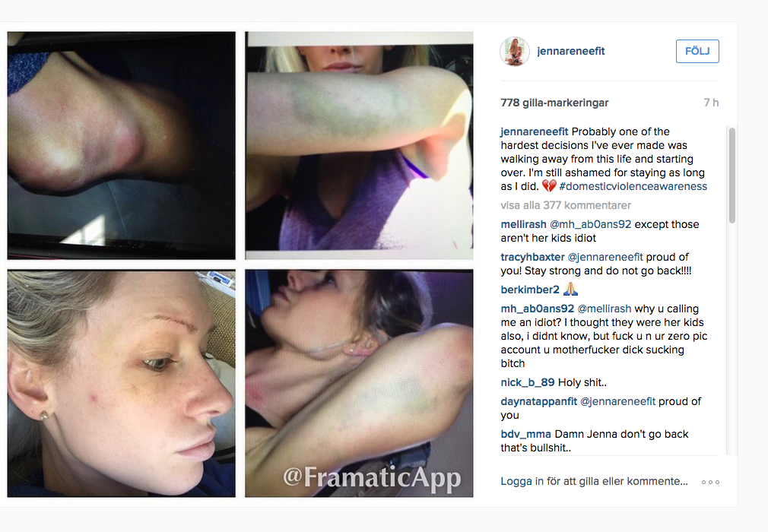Open nick_b_89 commenter profile

tap(527, 382)
